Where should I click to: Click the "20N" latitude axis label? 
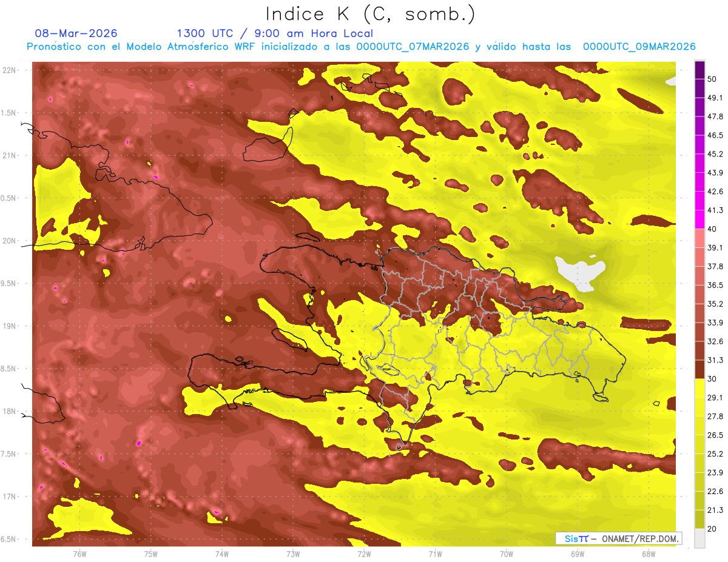tap(10, 241)
